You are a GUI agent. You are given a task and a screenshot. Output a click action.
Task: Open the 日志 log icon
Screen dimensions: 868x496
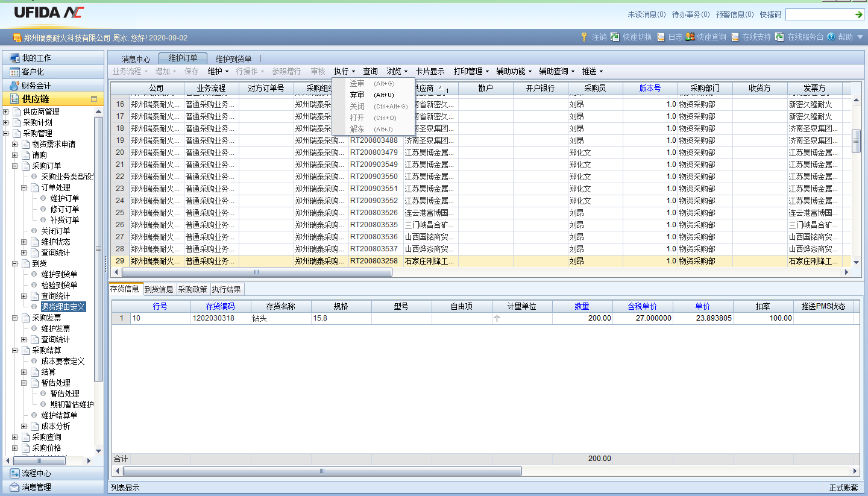coord(661,37)
